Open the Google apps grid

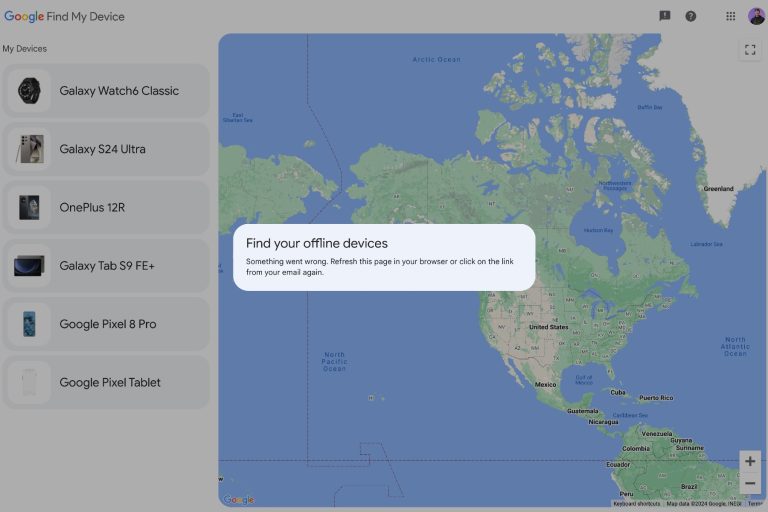(x=731, y=16)
